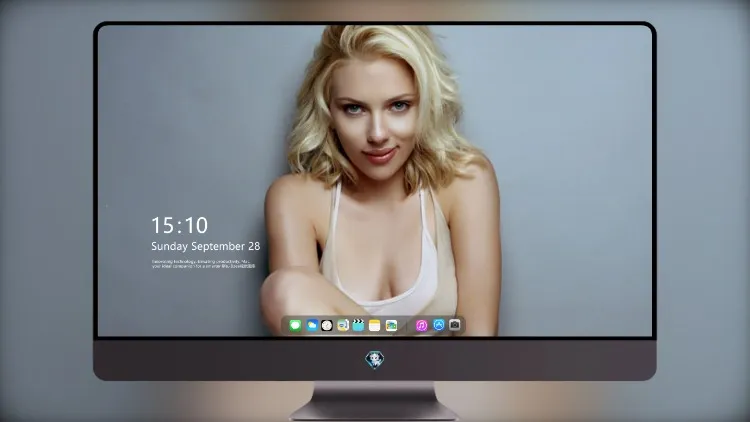Click empty gray wallpaper above the clock widget
Image resolution: width=750 pixels, height=422 pixels.
click(x=191, y=144)
